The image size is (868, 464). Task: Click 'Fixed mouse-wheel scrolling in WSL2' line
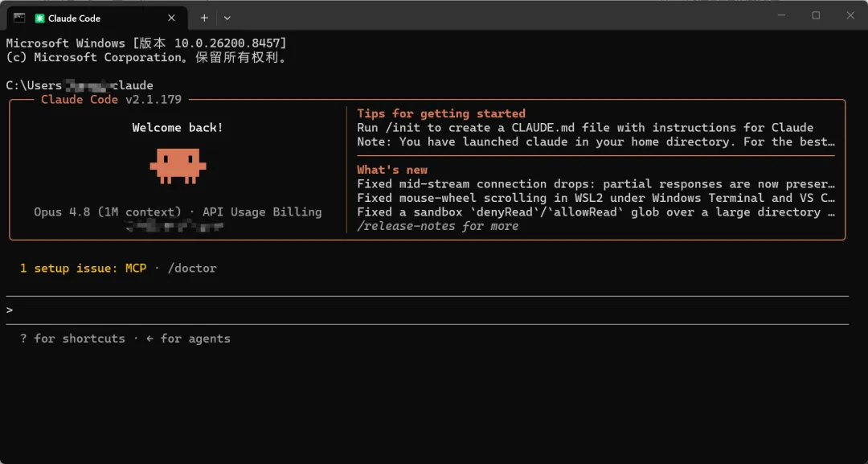596,198
